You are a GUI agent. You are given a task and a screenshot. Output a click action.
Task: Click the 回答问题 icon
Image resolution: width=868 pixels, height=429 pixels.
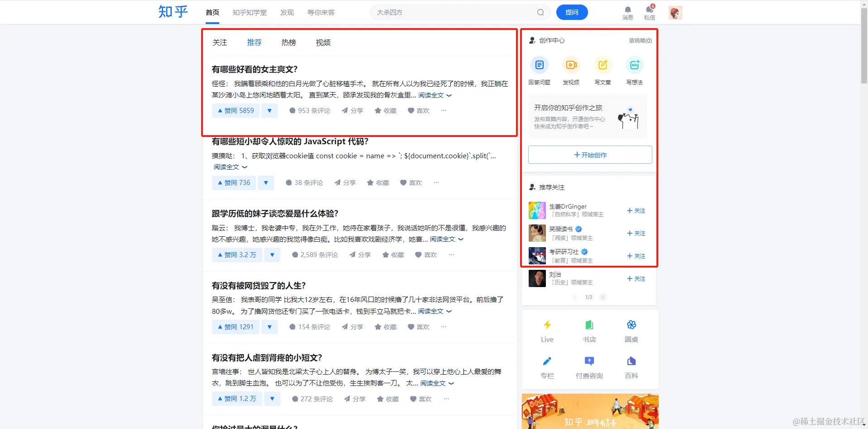(539, 65)
